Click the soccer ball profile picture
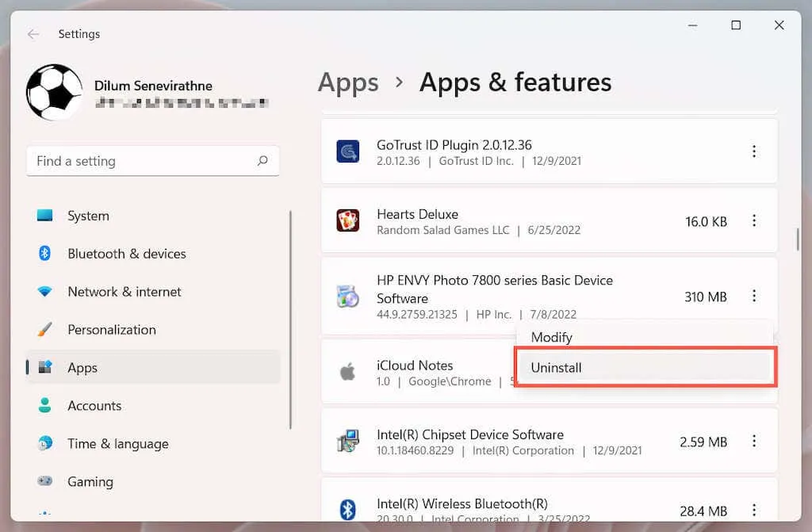This screenshot has height=532, width=812. tap(54, 92)
